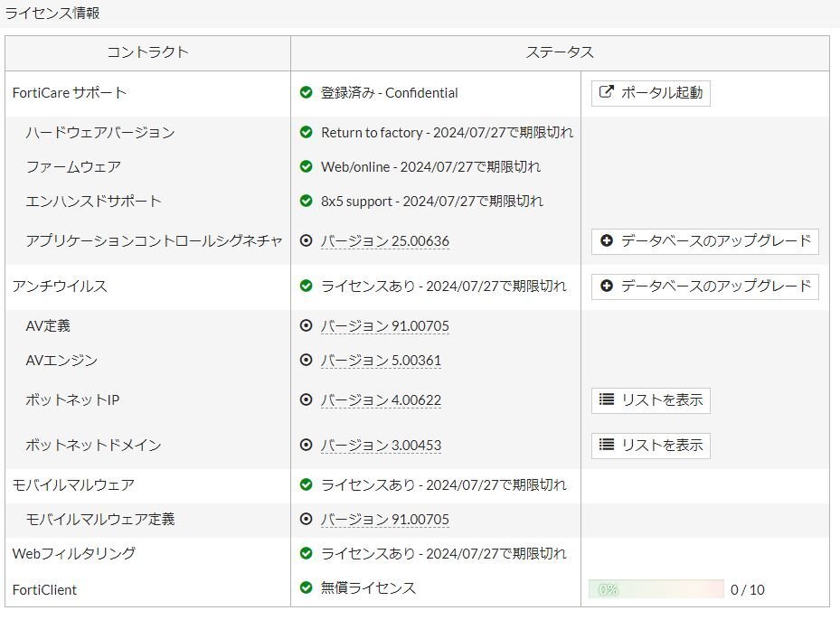Click データベースのアップグレード for application control signatures

704,241
